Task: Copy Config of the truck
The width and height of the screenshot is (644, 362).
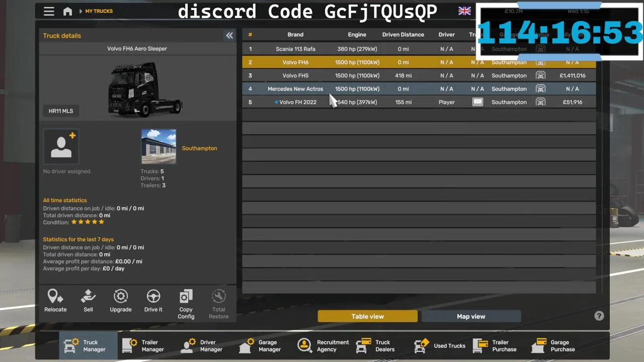Action: (186, 304)
